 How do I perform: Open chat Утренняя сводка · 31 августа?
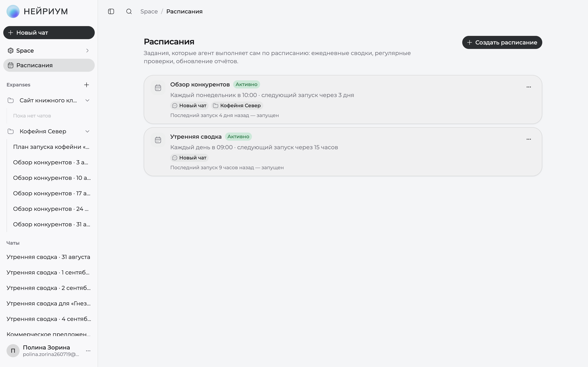pyautogui.click(x=48, y=257)
